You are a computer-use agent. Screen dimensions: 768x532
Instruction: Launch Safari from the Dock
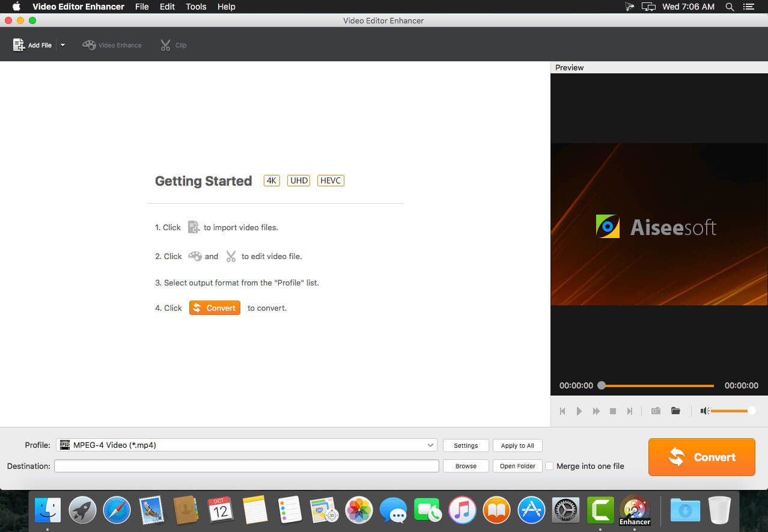coord(117,510)
